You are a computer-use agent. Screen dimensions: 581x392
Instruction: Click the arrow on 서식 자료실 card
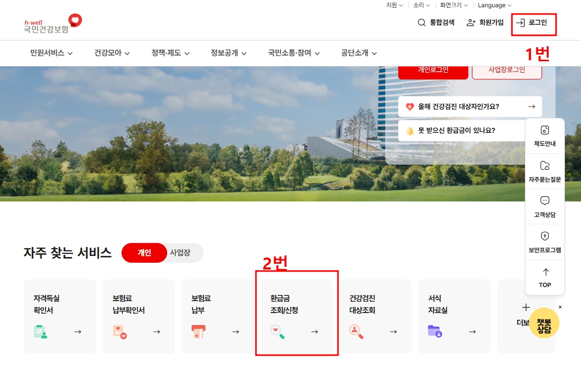pos(472,332)
